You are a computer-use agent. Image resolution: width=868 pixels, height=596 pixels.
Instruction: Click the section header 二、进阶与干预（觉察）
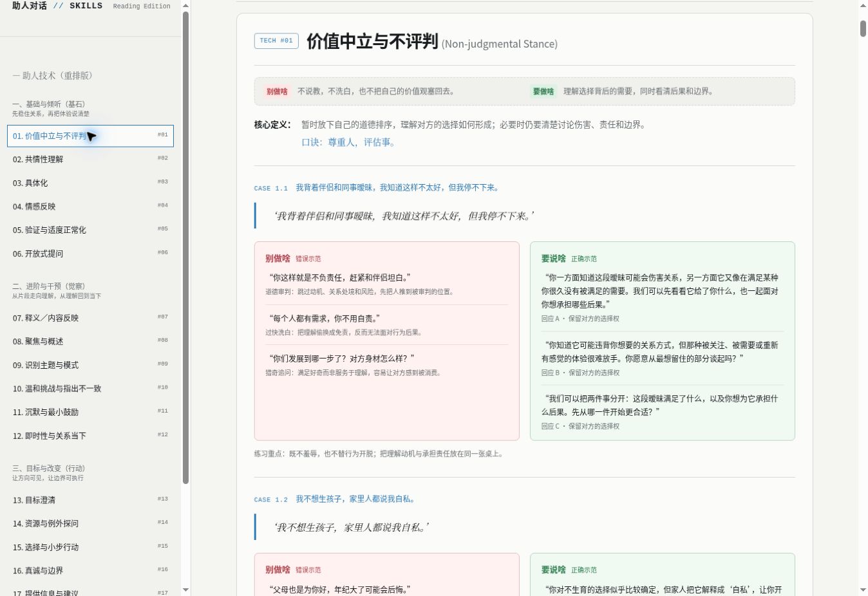(48, 286)
